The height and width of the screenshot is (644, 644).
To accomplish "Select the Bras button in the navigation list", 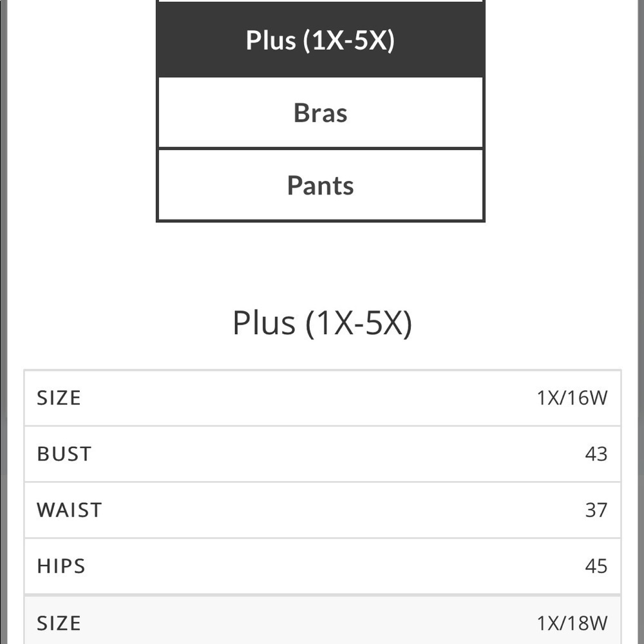I will (320, 112).
